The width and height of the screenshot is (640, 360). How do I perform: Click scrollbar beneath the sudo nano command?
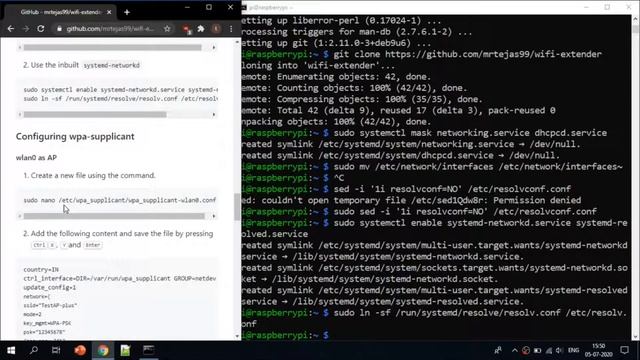(x=114, y=216)
